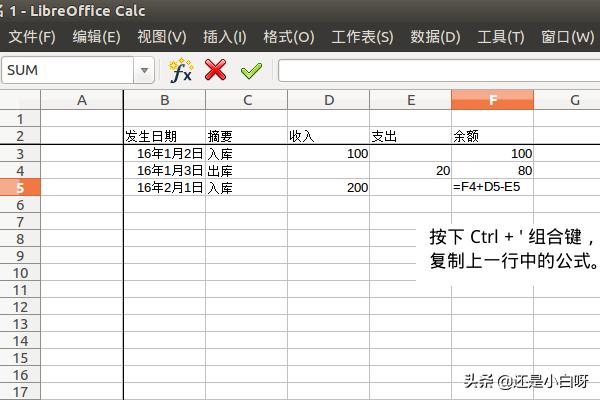The width and height of the screenshot is (600, 400).
Task: Select cell with date 16年2月1日
Action: [165, 188]
